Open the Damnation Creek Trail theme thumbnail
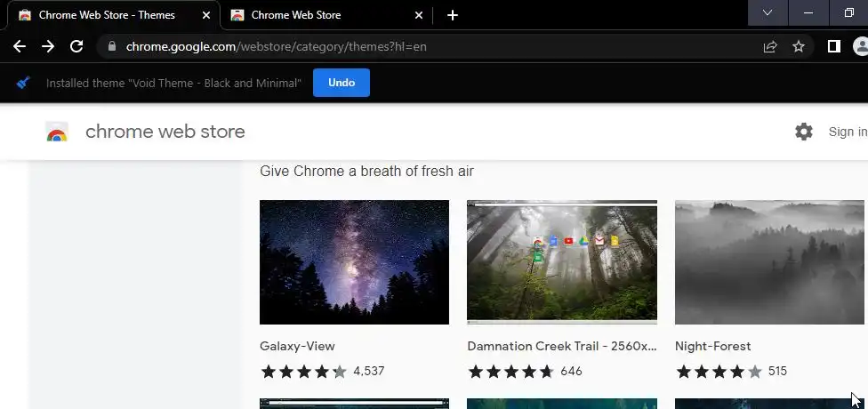The height and width of the screenshot is (409, 868). [x=562, y=262]
